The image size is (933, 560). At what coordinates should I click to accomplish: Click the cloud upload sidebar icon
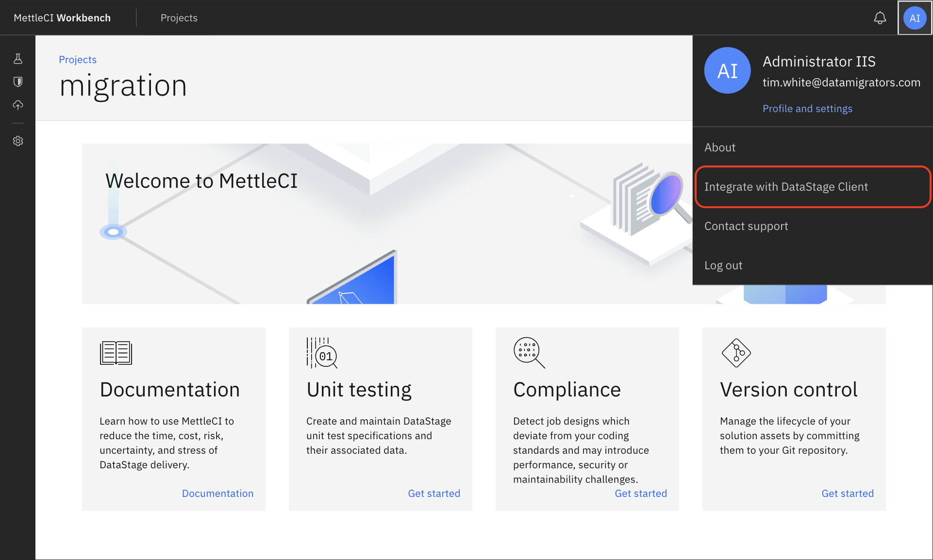[x=18, y=105]
